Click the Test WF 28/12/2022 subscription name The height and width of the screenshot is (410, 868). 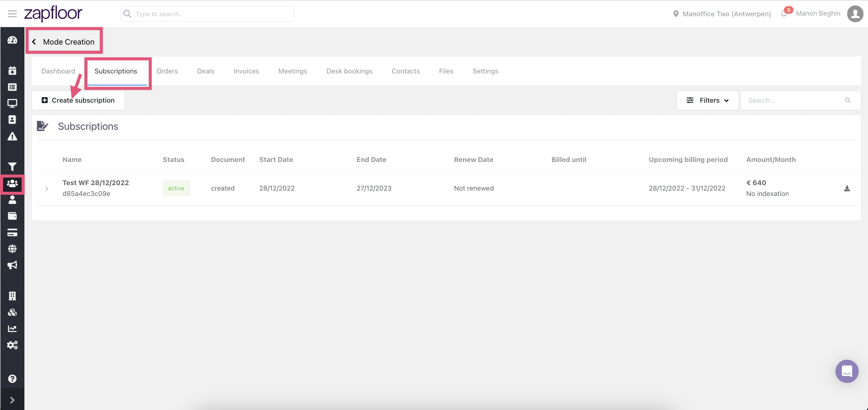pyautogui.click(x=96, y=183)
